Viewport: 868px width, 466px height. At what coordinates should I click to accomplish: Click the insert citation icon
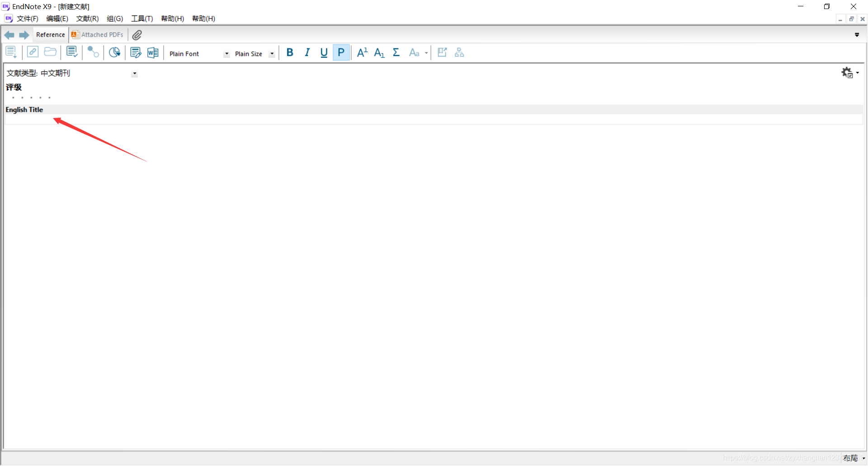pos(72,52)
